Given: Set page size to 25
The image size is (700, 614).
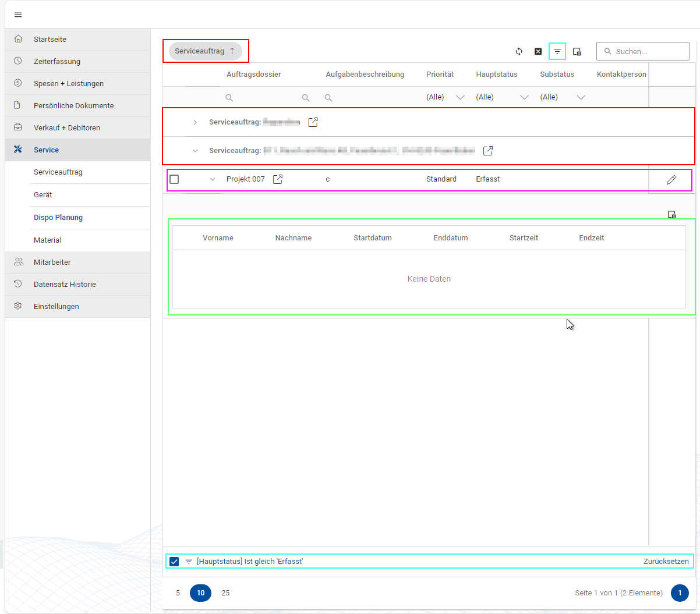Looking at the screenshot, I should click(225, 593).
